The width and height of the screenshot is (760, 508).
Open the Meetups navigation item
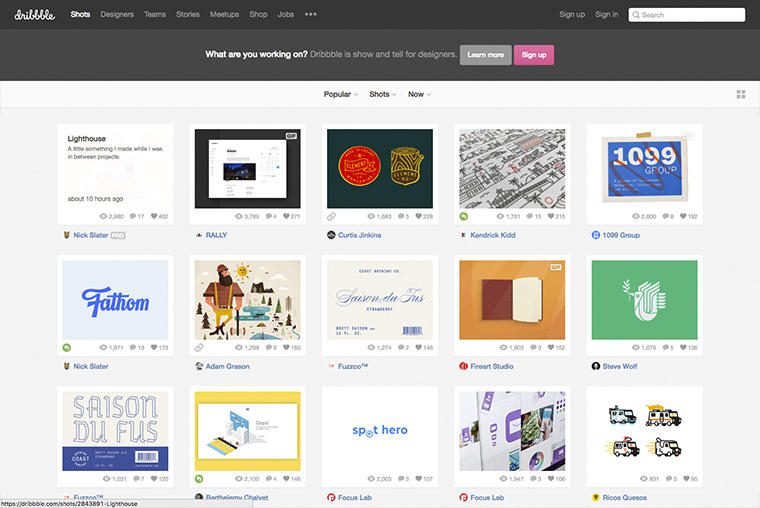(x=224, y=14)
